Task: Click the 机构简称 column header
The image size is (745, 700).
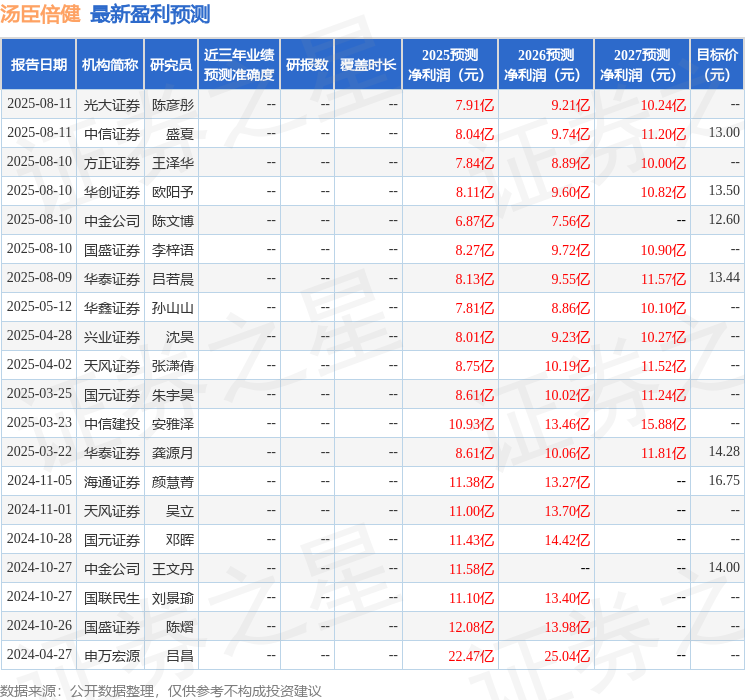Action: (x=110, y=65)
